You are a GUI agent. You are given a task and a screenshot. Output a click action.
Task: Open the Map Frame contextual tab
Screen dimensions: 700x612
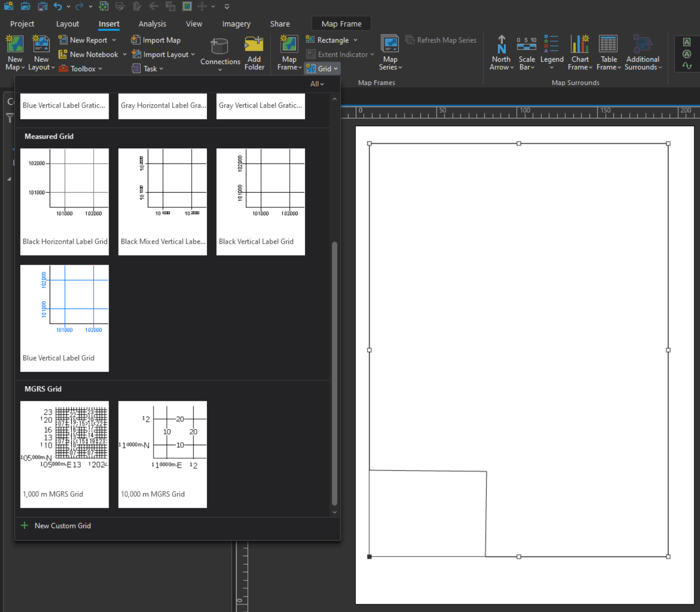tap(341, 24)
